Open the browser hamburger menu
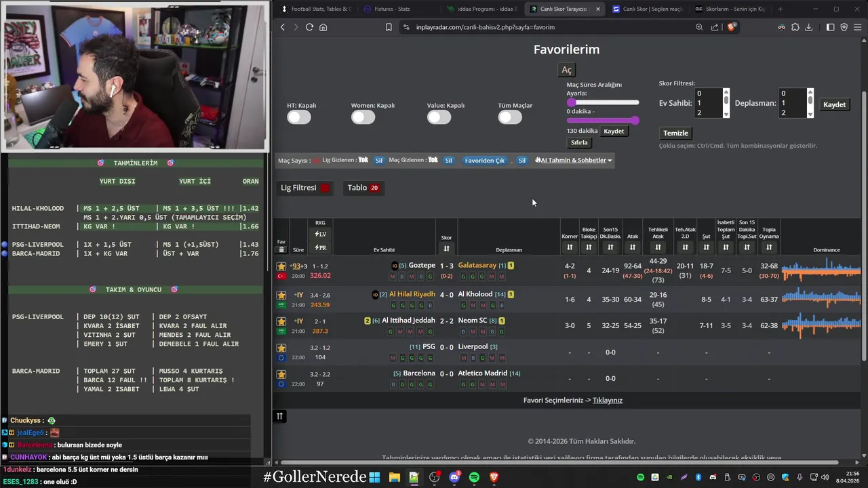868x488 pixels. [858, 27]
